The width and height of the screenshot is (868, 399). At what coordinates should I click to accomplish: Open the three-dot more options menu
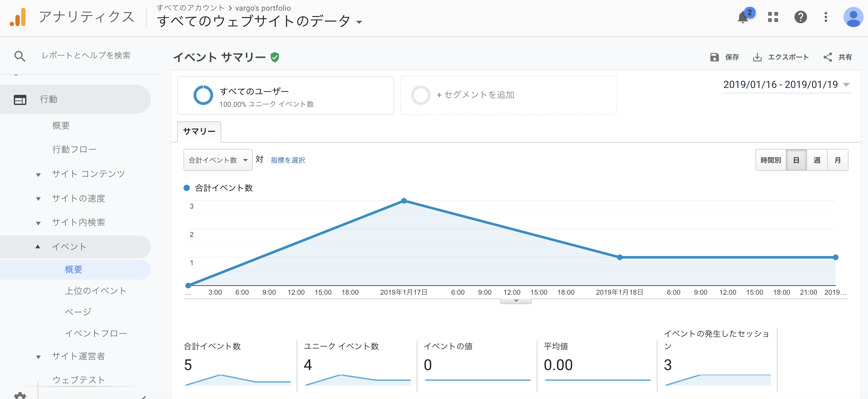tap(826, 17)
